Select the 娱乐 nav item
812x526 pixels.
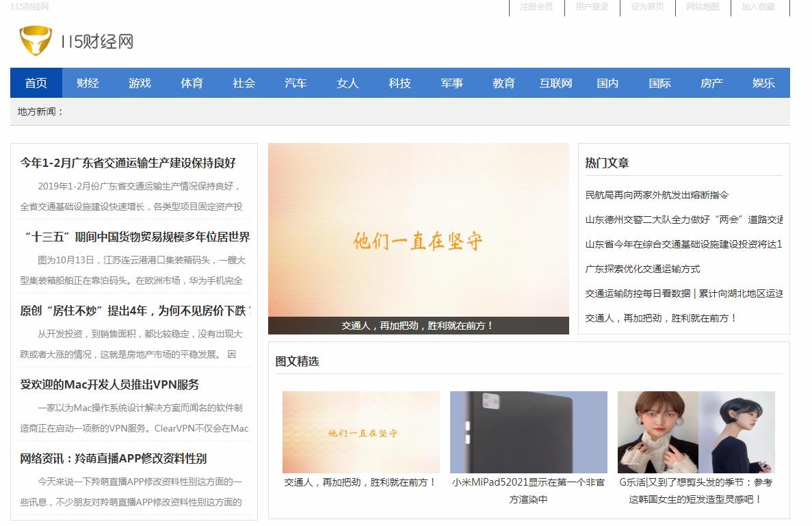click(764, 83)
